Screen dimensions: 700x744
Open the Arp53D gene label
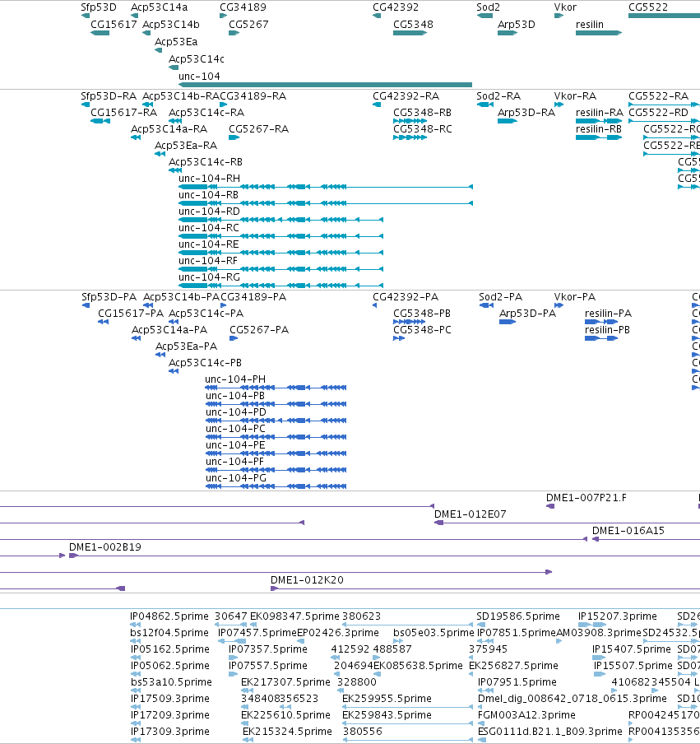516,24
